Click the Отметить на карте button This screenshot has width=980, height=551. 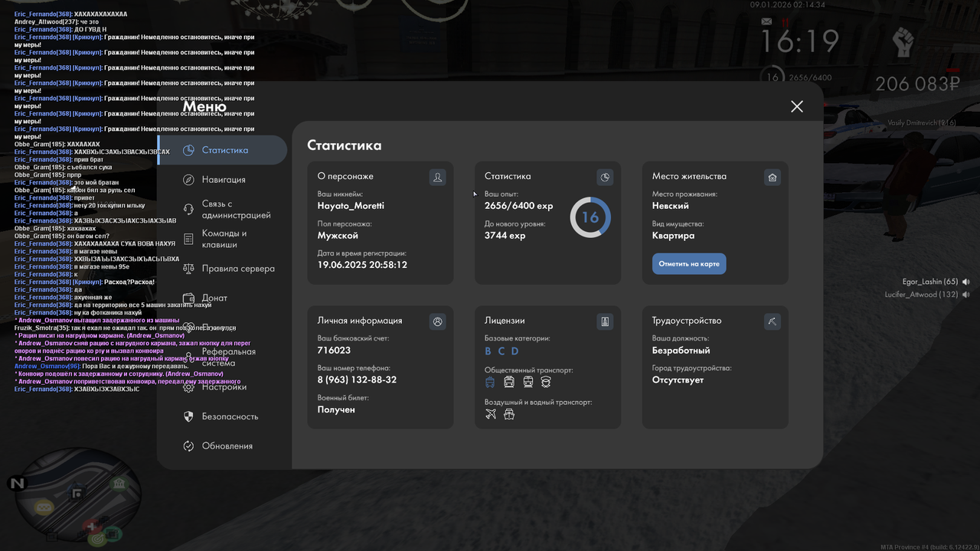point(689,264)
